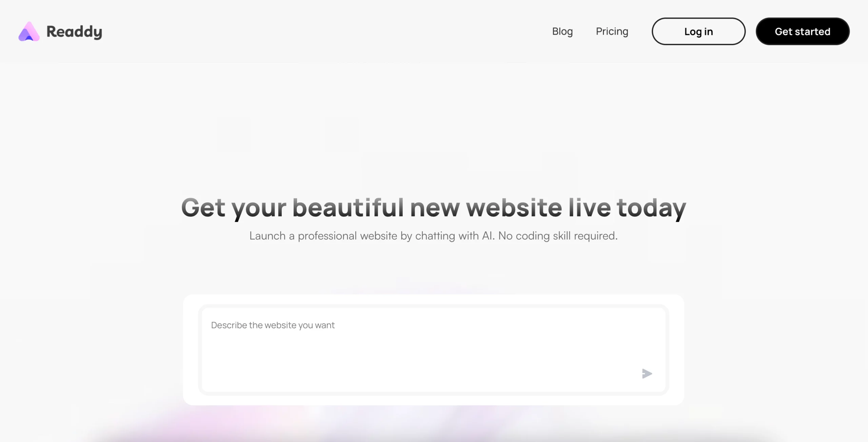The width and height of the screenshot is (868, 442).
Task: Go to the Pricing page
Action: click(612, 32)
